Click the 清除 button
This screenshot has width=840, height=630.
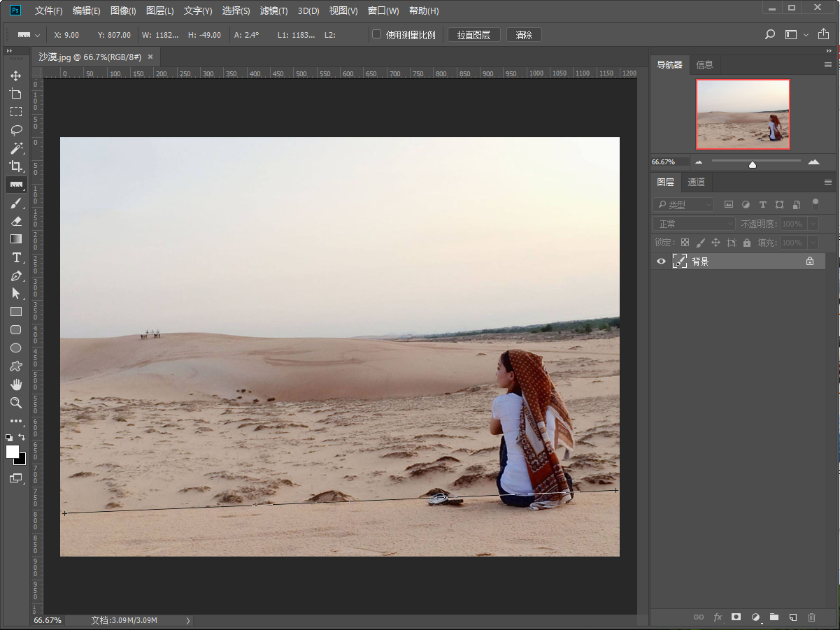[x=524, y=35]
